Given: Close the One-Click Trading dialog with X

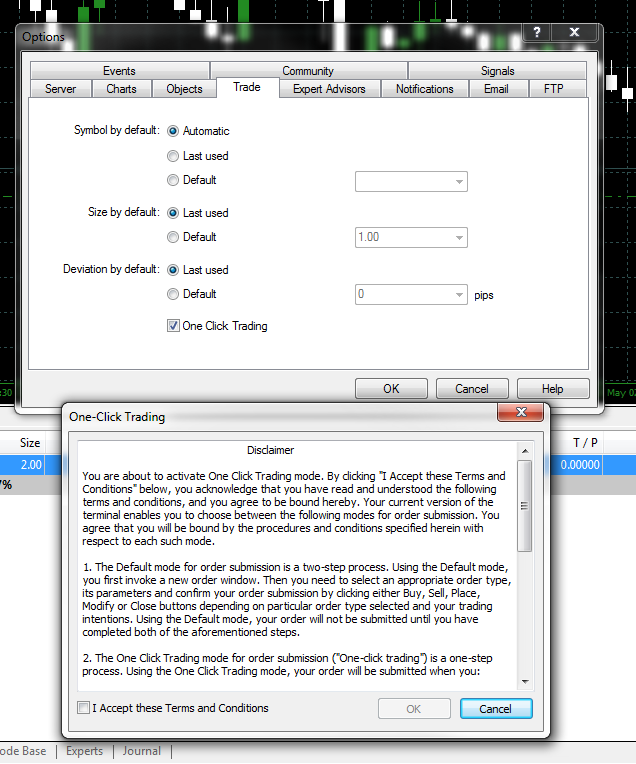Looking at the screenshot, I should coord(523,414).
